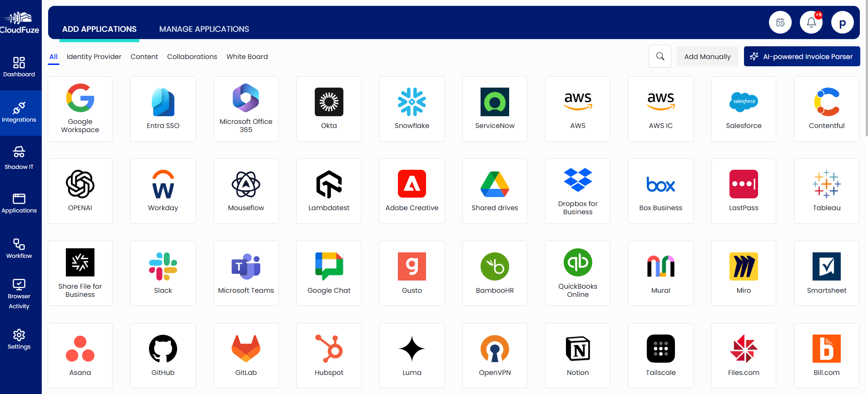Screen dimensions: 868x394
Task: Open the Adobe Creative app
Action: pyautogui.click(x=412, y=191)
